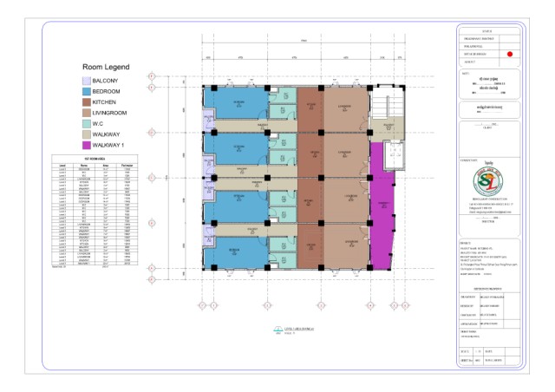Click the room area schedule table
Screen dimensions: 555x392
tap(95, 211)
